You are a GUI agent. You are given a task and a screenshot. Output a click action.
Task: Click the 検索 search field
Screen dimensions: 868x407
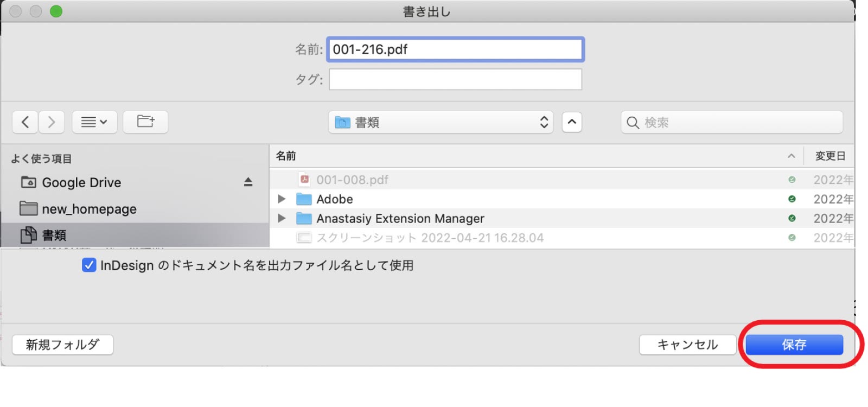[732, 123]
